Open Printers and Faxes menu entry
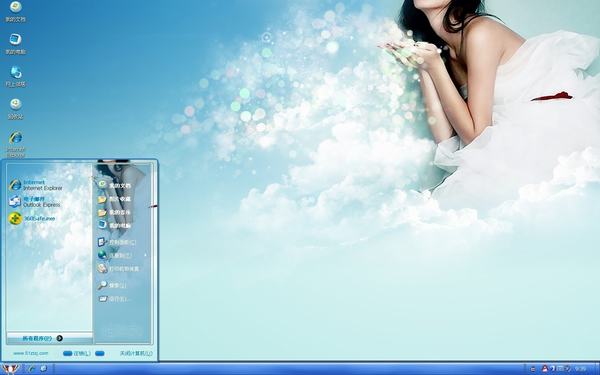 coord(118,269)
